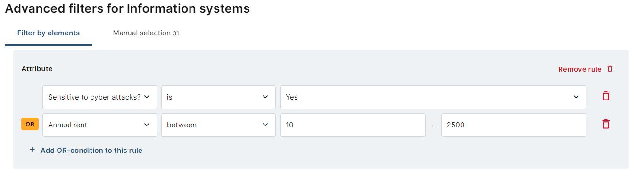Click the trash icon beside Remove rule

(610, 69)
